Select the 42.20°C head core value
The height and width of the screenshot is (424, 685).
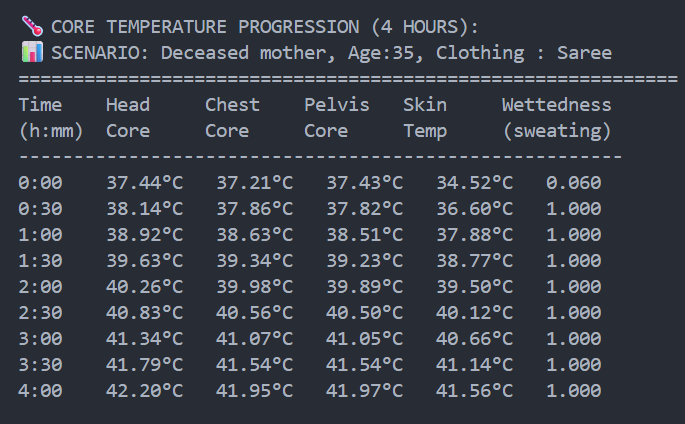pyautogui.click(x=144, y=391)
